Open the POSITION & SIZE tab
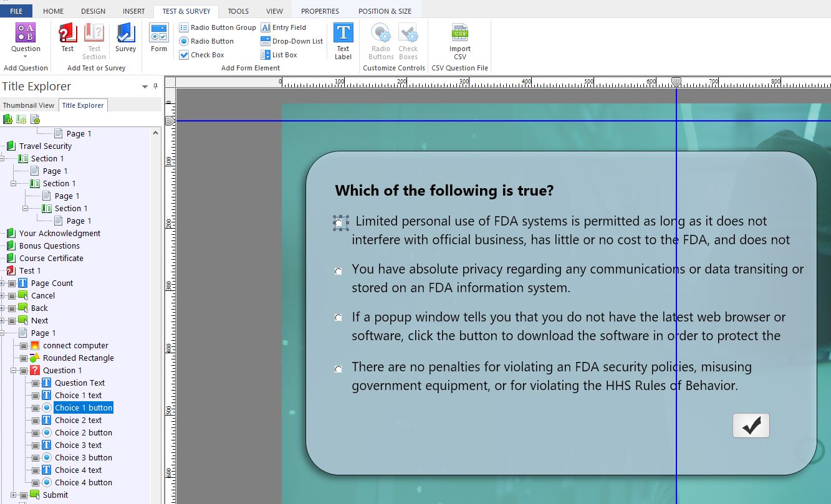Image resolution: width=831 pixels, height=504 pixels. [x=385, y=11]
